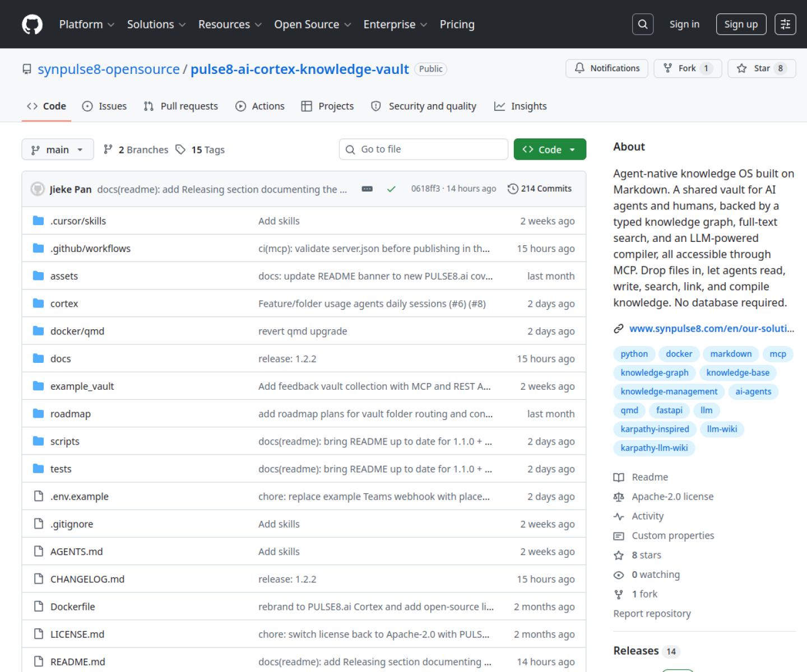This screenshot has width=807, height=672.
Task: Switch to the Pull requests tab
Action: [181, 106]
